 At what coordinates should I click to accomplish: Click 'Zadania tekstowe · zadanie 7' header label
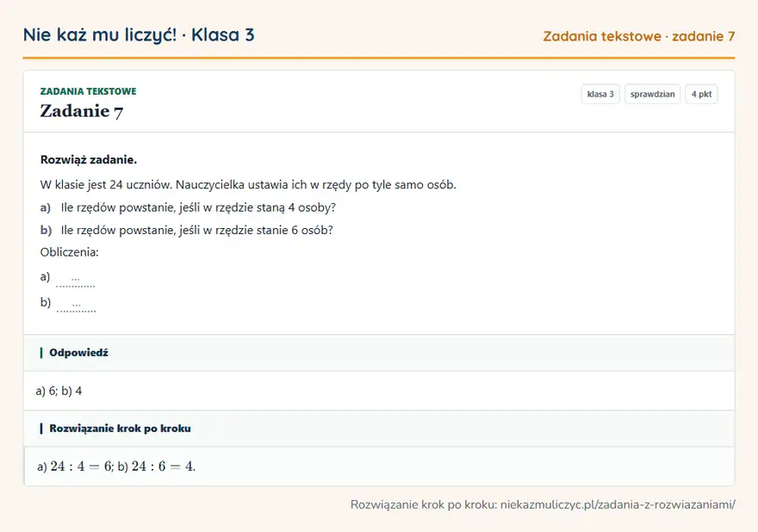[638, 36]
